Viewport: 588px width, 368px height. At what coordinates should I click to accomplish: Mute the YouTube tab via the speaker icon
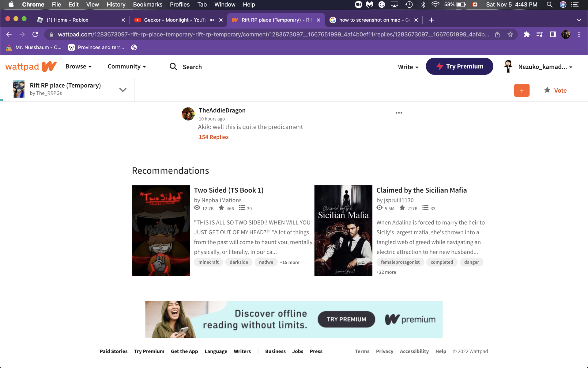pos(212,20)
